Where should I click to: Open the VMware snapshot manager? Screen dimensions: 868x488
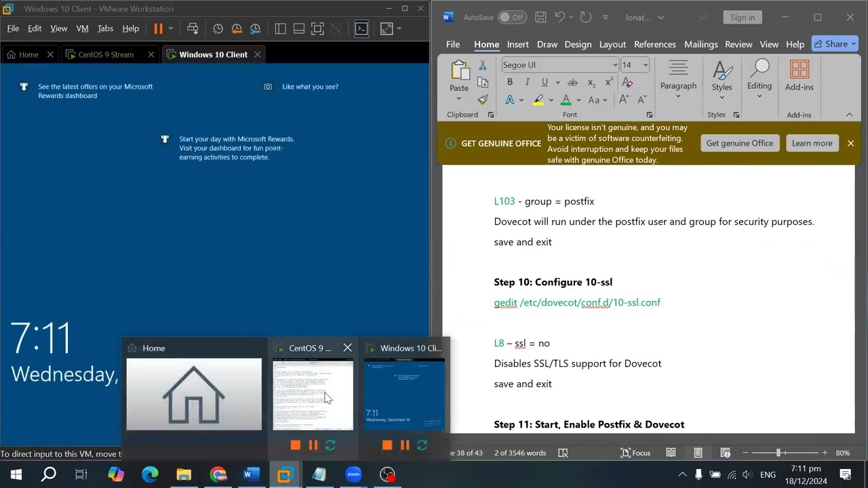point(256,28)
